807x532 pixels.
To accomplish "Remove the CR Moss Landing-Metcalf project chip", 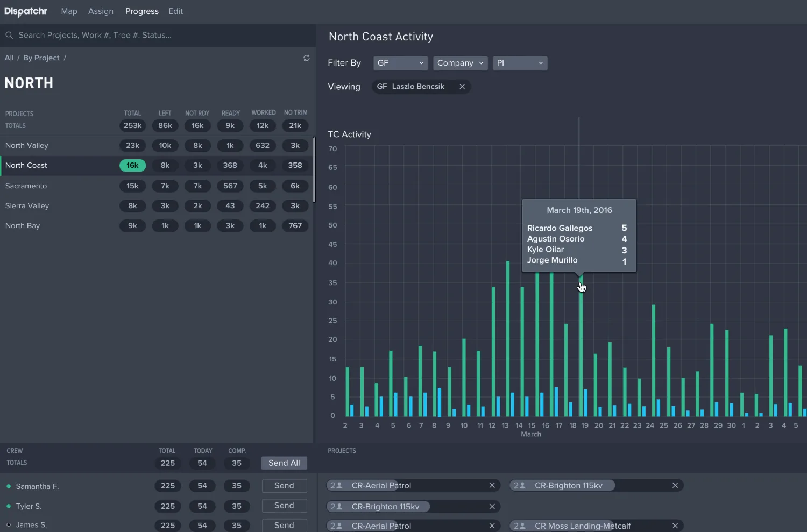I will 675,526.
